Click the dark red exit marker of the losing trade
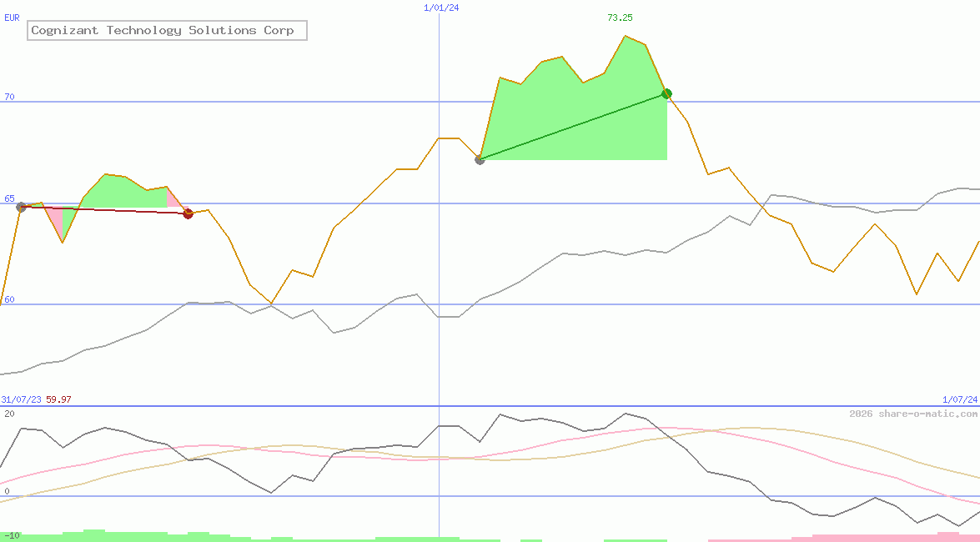The image size is (980, 542). coord(188,213)
